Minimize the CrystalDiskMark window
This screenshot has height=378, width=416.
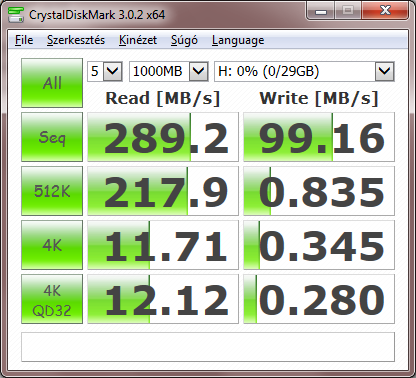pyautogui.click(x=320, y=11)
